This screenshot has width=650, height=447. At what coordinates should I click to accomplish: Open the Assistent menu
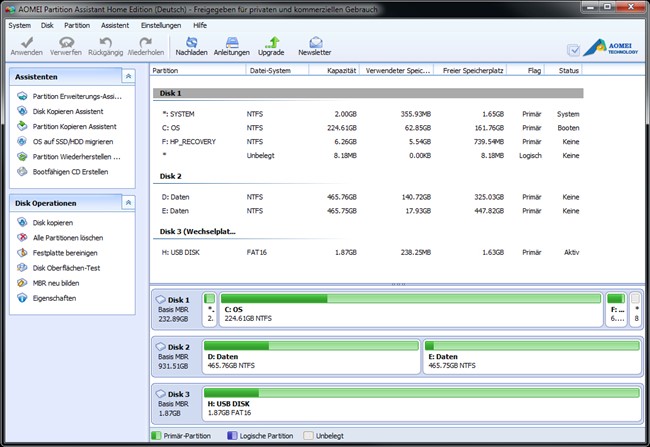coord(115,25)
